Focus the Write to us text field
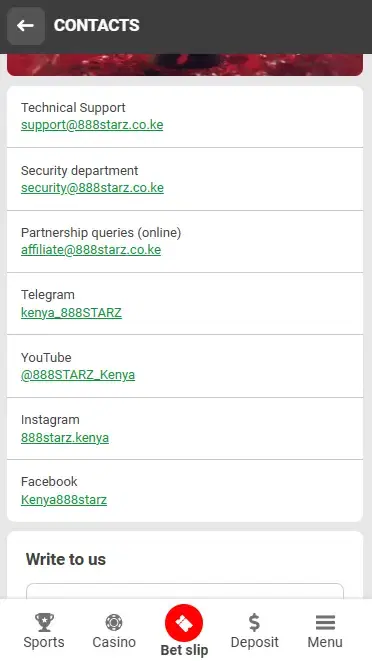 coord(185,591)
